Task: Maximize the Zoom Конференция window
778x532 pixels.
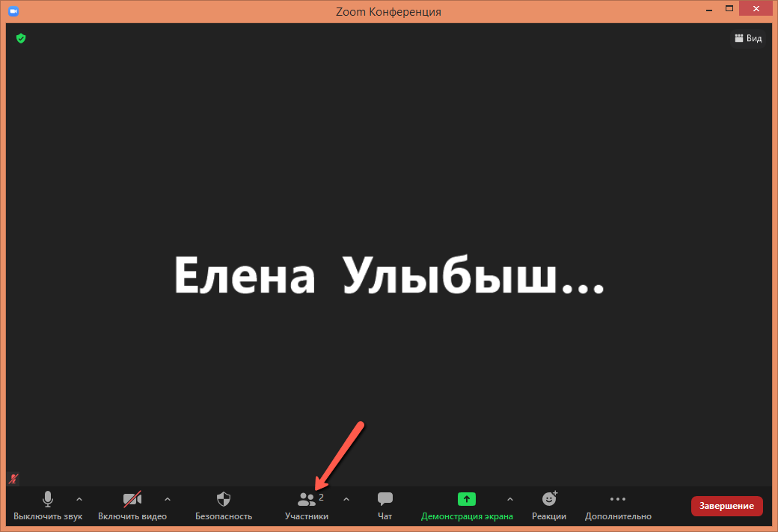Action: point(729,8)
